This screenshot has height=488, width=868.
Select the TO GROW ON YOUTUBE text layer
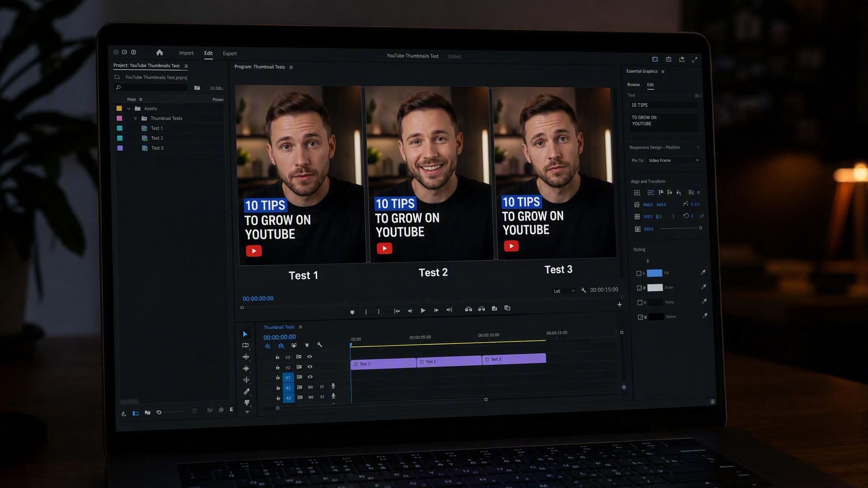(663, 122)
